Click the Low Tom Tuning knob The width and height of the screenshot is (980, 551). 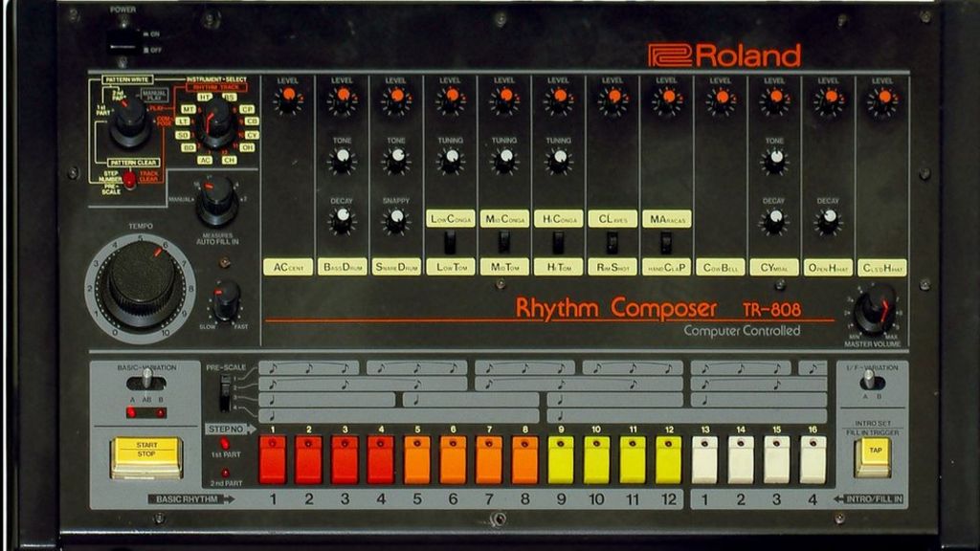451,160
